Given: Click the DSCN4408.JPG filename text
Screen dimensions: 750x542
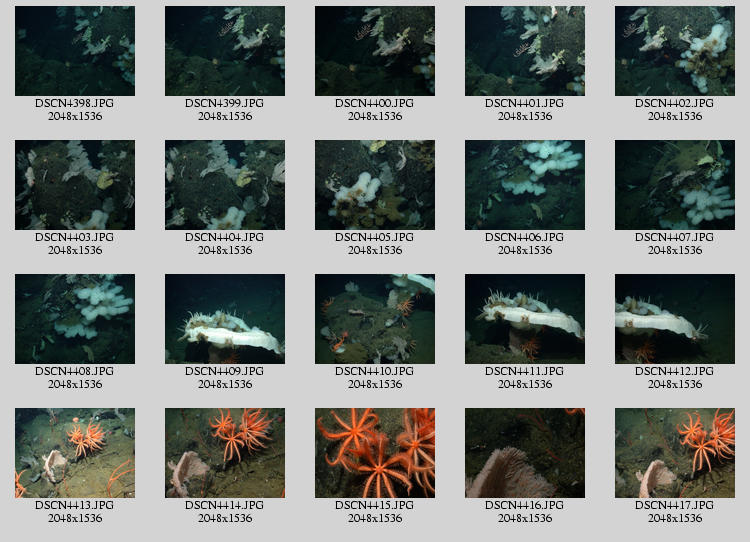Looking at the screenshot, I should [75, 372].
